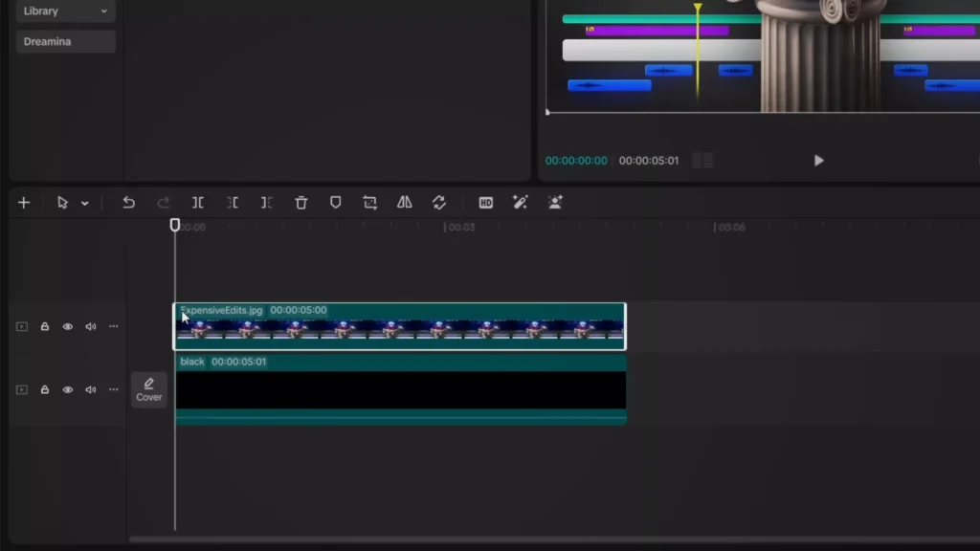The height and width of the screenshot is (551, 980).
Task: Click the HD quality icon
Action: tap(486, 202)
